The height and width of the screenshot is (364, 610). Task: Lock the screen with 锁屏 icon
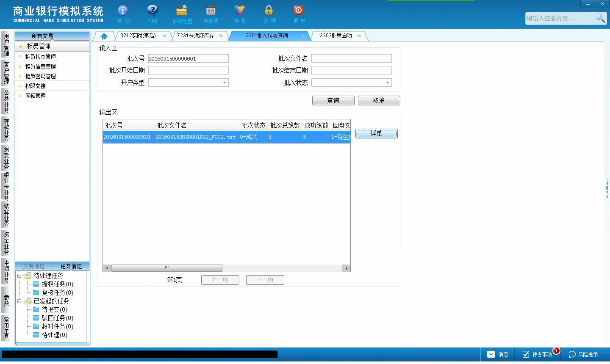point(269,10)
